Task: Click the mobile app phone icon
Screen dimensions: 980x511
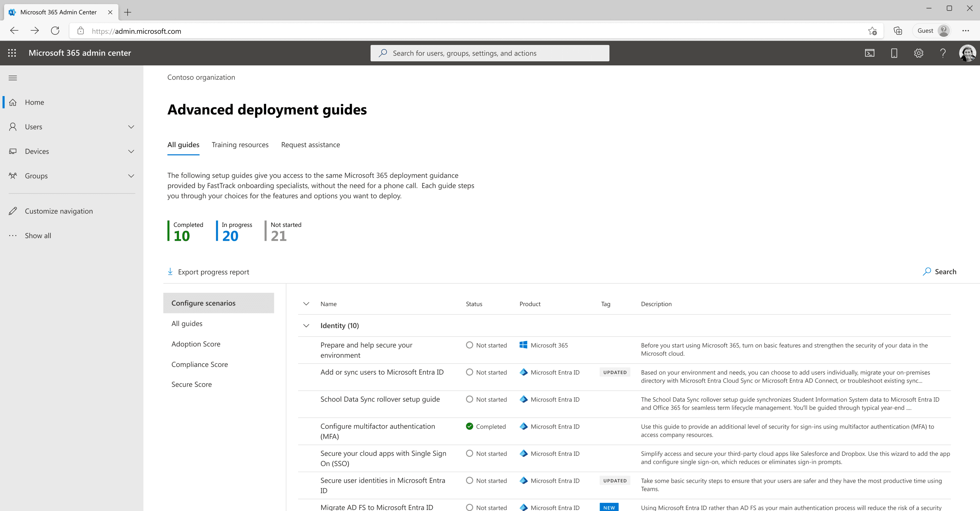Action: (894, 53)
